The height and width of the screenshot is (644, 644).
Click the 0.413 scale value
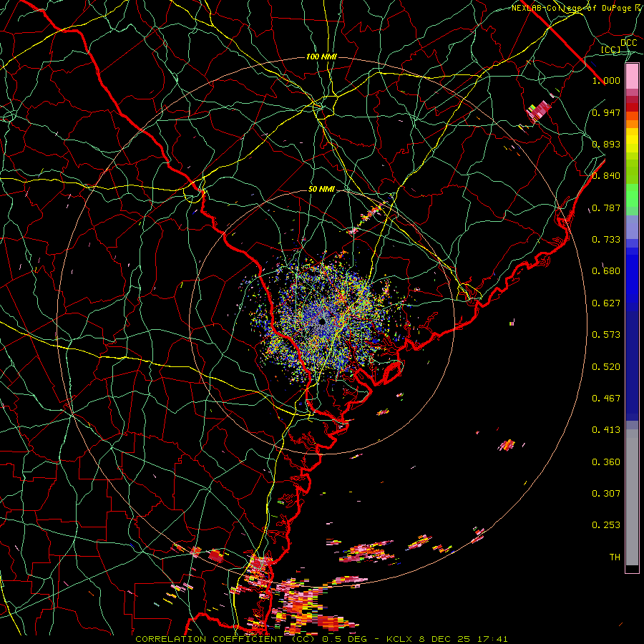(x=606, y=430)
